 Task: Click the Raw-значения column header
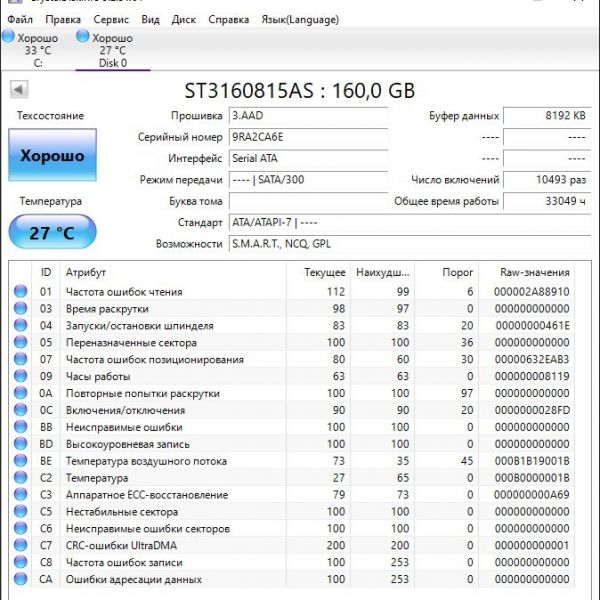click(527, 272)
